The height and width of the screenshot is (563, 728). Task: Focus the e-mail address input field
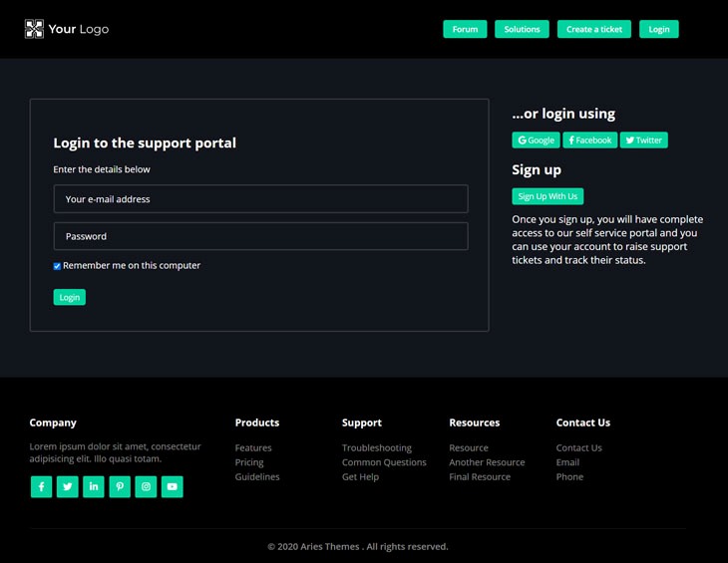click(260, 199)
